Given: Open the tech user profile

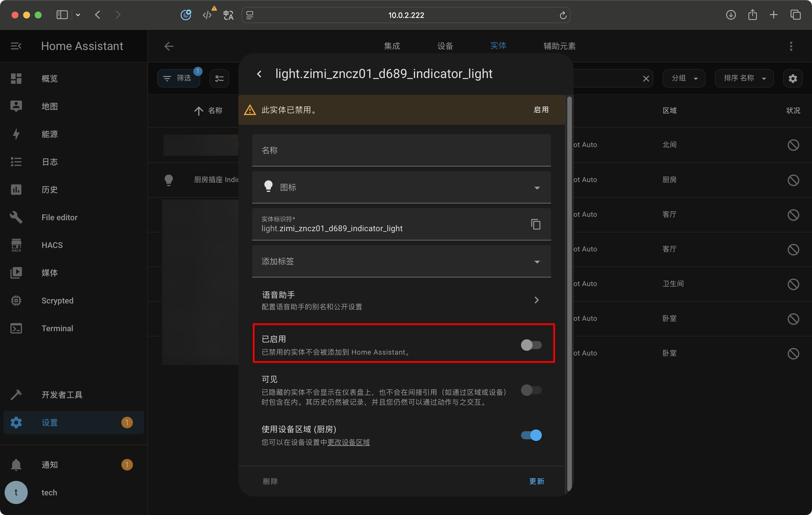Looking at the screenshot, I should tap(73, 492).
